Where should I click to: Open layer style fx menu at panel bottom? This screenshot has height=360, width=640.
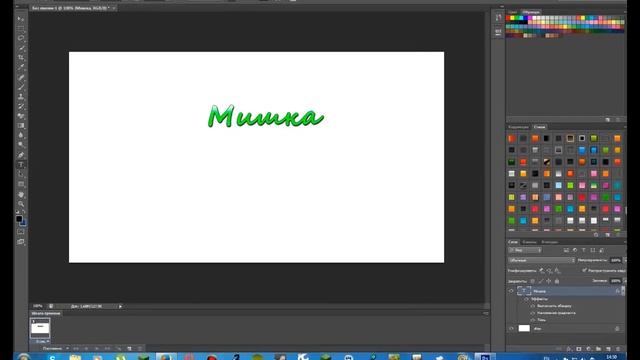(x=569, y=349)
